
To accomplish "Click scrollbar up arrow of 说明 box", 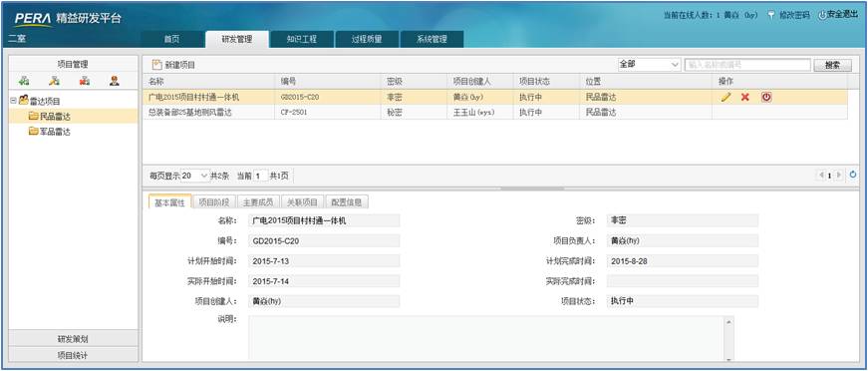I will coord(729,322).
